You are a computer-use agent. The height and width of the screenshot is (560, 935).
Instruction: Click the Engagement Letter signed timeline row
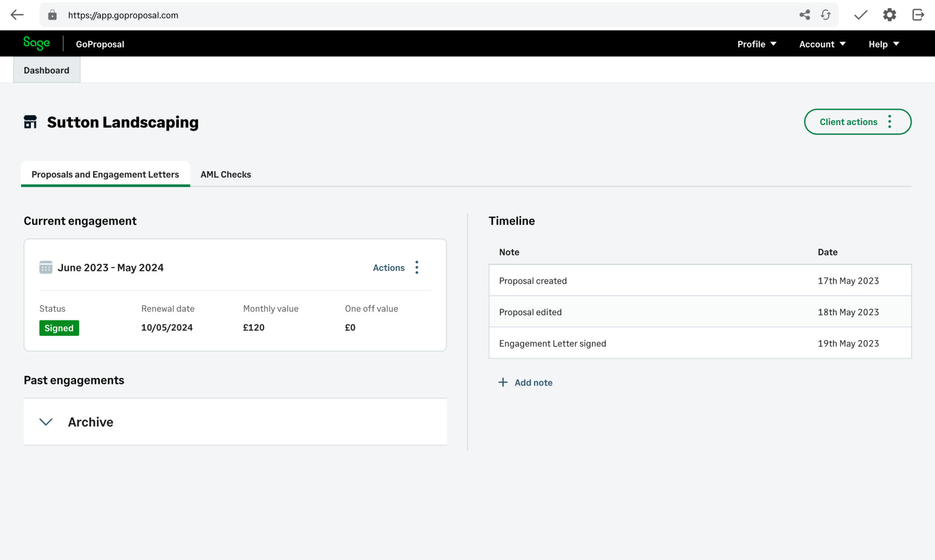[699, 343]
